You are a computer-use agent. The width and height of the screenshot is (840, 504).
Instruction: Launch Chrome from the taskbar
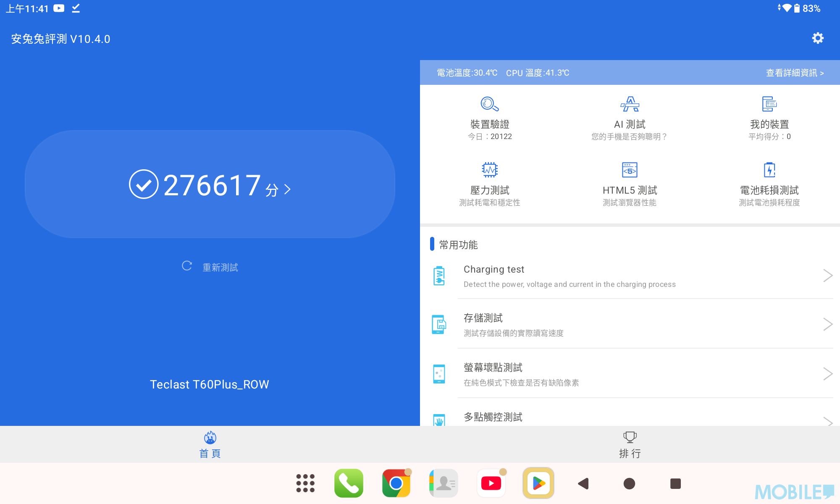click(396, 483)
